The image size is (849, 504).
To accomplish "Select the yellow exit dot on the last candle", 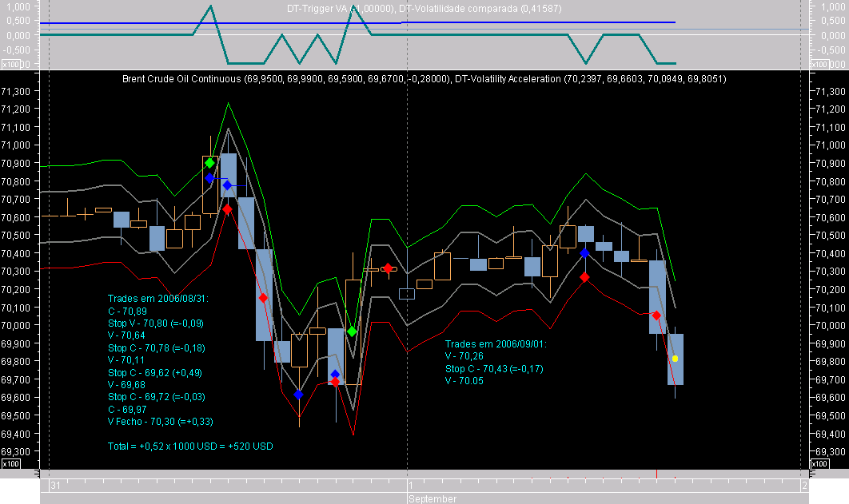I will (675, 359).
